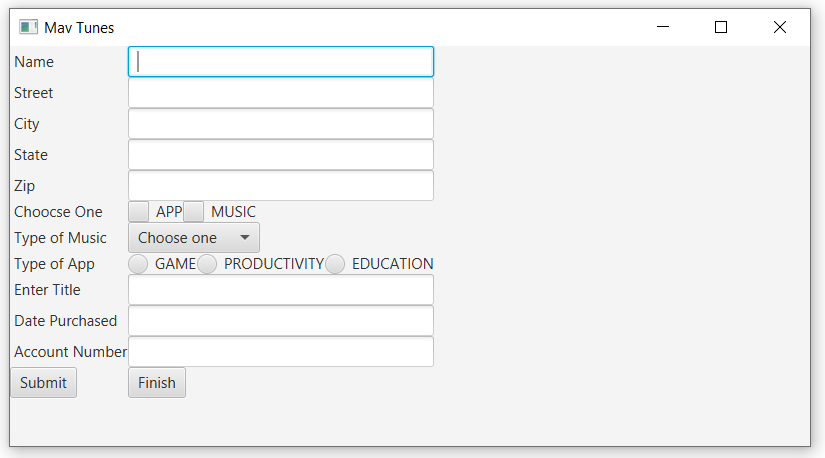Minimize the Mav Tunes window
Screen dimensions: 825x458
coord(662,28)
